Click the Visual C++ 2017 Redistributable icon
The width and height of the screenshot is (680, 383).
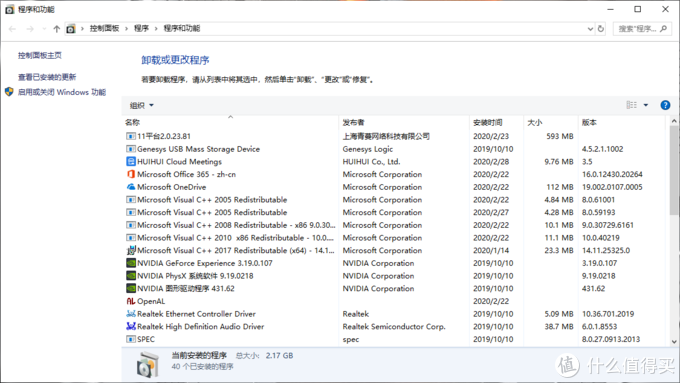pos(131,250)
